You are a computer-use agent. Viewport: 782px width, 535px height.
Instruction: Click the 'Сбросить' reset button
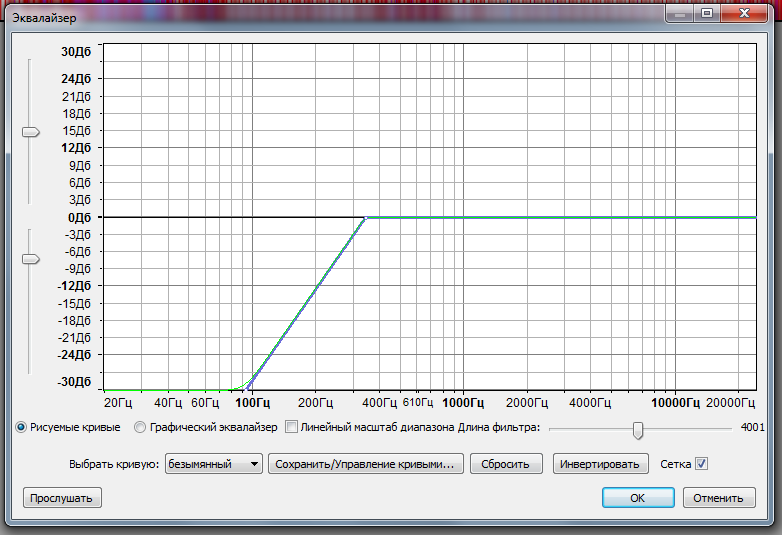(506, 464)
